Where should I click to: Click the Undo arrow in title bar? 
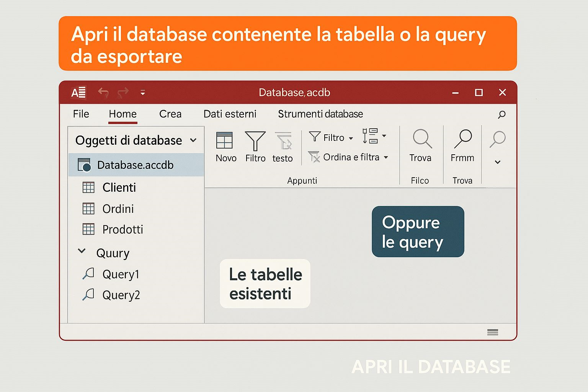[x=103, y=93]
